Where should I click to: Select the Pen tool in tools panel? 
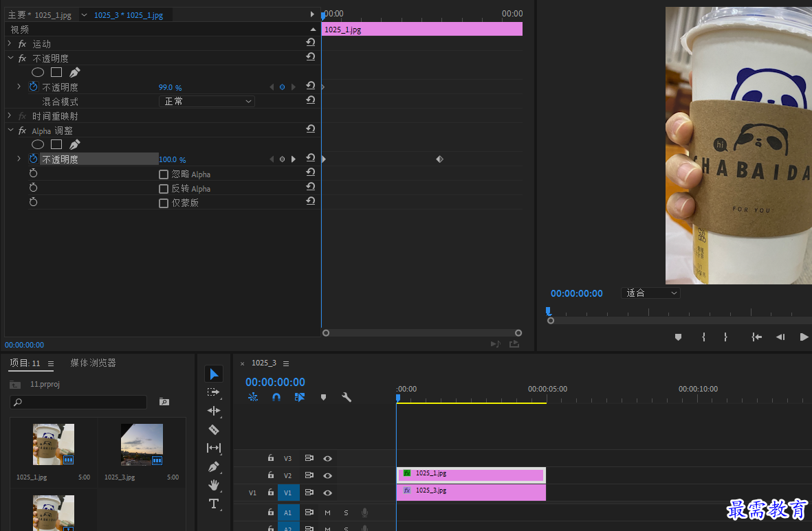[x=214, y=467]
